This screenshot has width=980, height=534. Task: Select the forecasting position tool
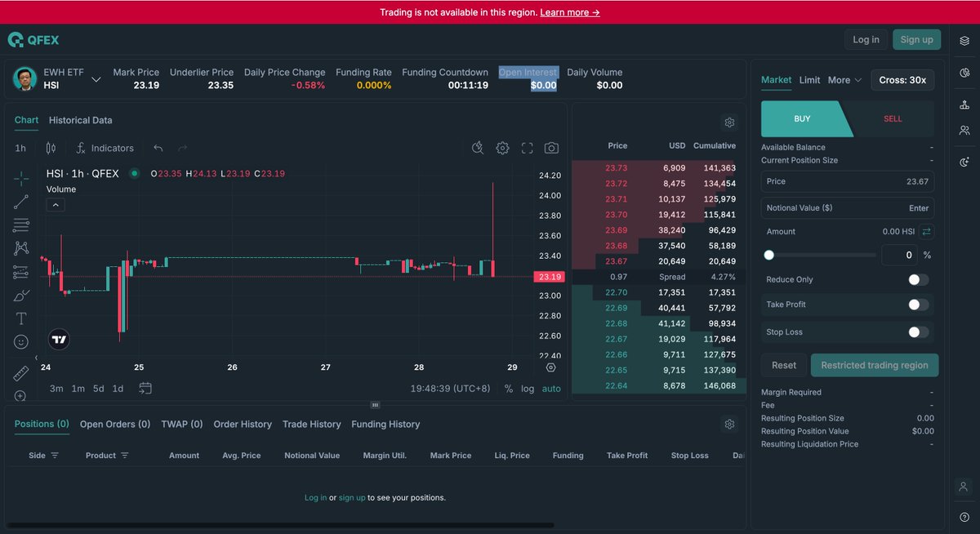pos(21,272)
